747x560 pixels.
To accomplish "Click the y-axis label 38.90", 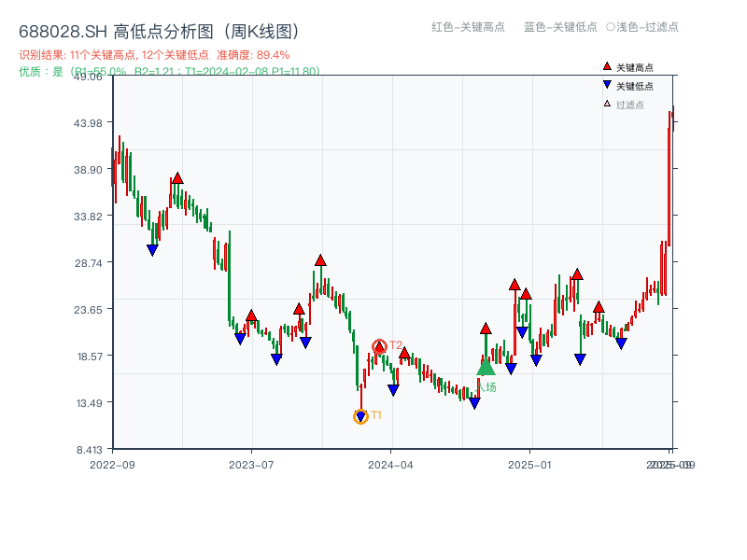I will tap(88, 170).
